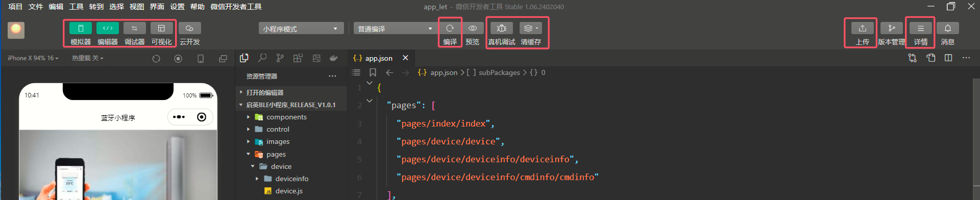Toggle the 可视化 (visual) panel button
Viewport: 980px width, 200px height.
click(161, 29)
